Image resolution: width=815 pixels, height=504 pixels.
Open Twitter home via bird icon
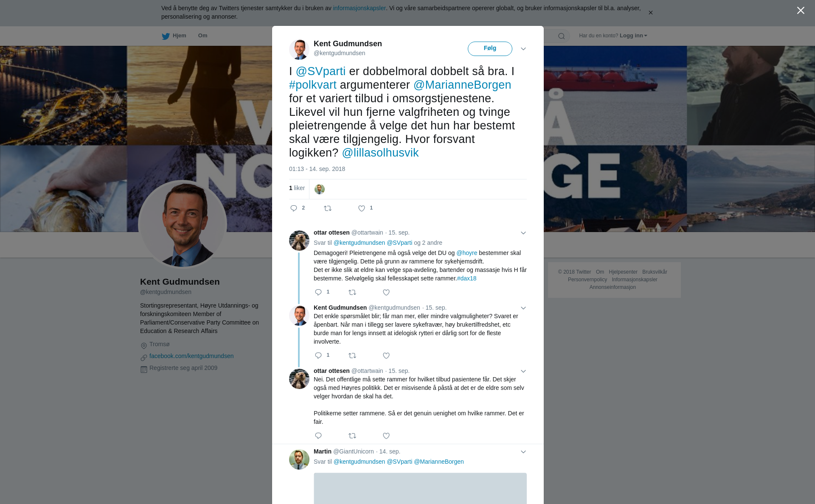(166, 36)
